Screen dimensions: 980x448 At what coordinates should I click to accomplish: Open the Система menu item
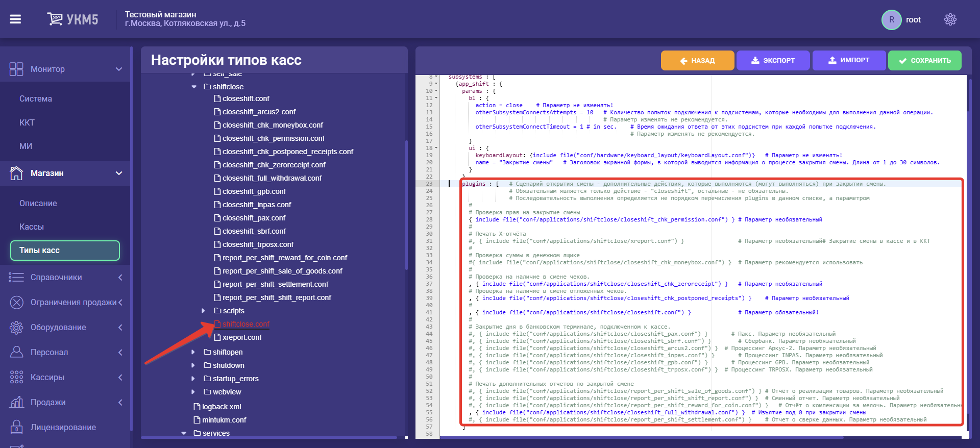[x=36, y=98]
